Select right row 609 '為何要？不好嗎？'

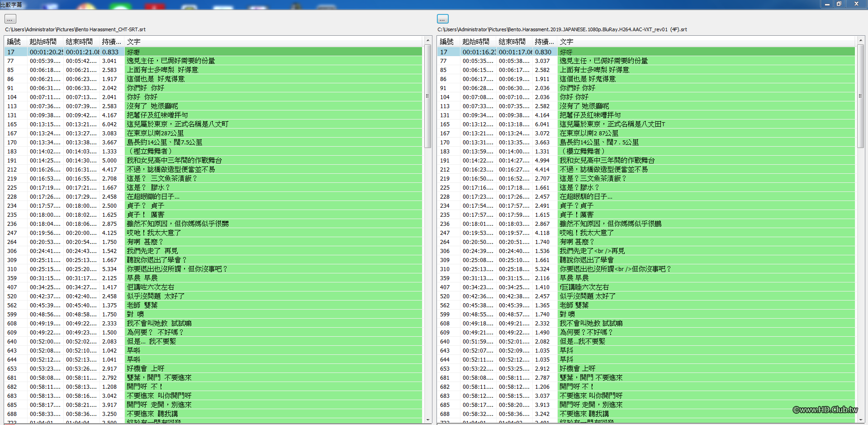point(646,332)
